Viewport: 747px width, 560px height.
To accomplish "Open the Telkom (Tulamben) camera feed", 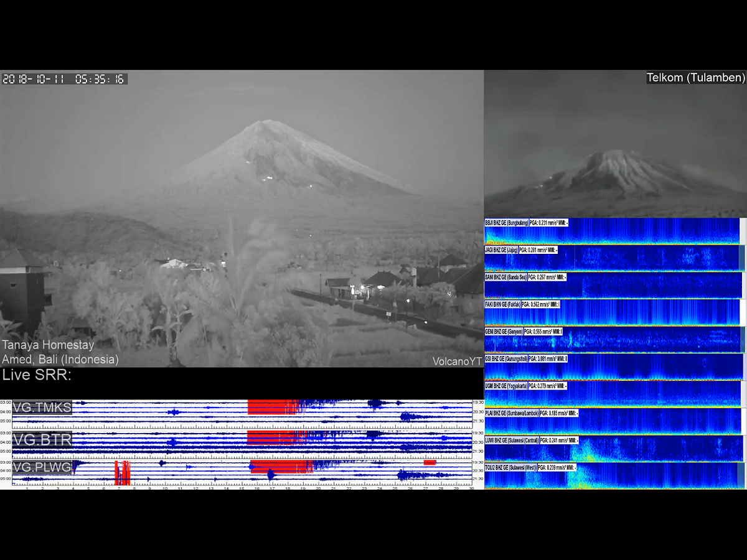I will click(x=616, y=144).
